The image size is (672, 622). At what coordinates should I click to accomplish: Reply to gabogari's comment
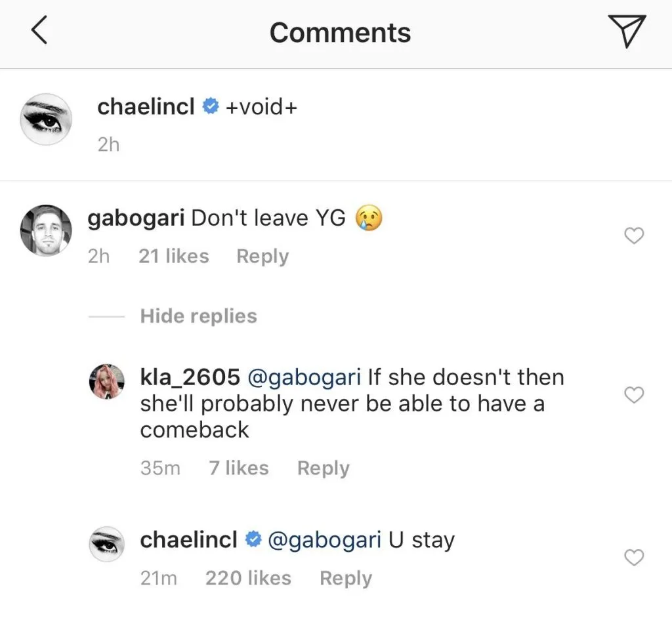(x=262, y=256)
